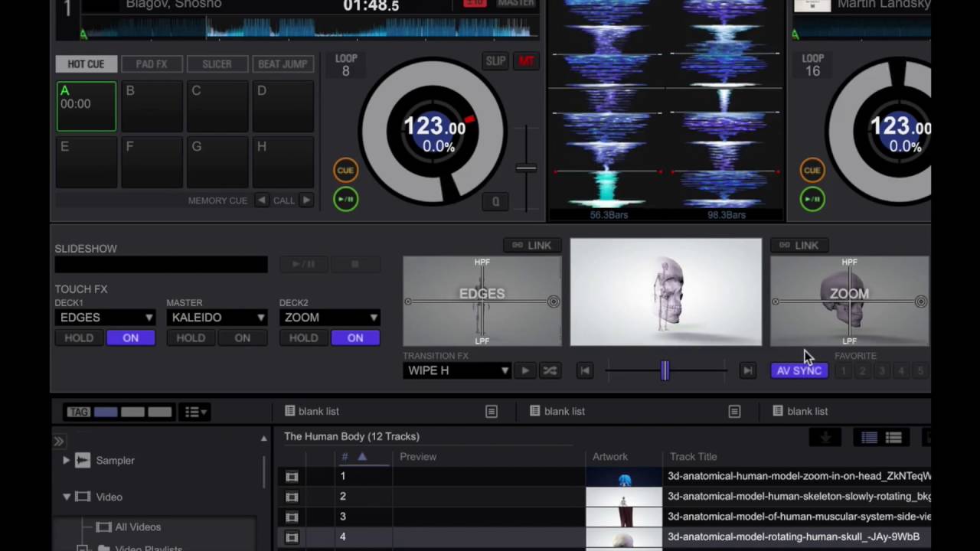Click the tree panel scroll-up arrow

[x=264, y=439]
